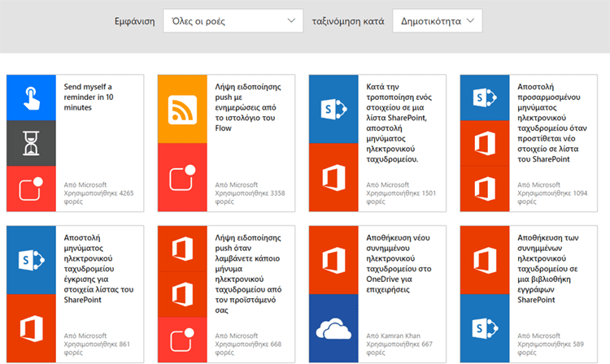Click 'Χρησιμοποιήθηκε 4265 φορές' text
The height and width of the screenshot is (364, 610).
(x=98, y=197)
